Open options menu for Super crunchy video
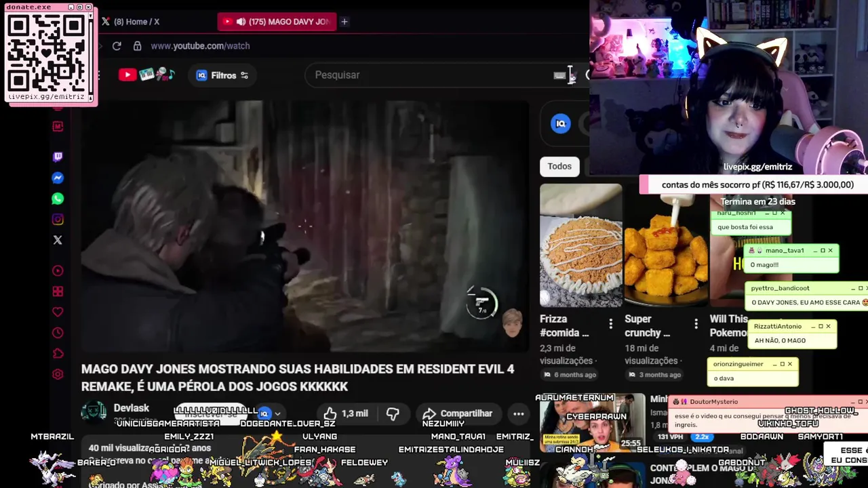The width and height of the screenshot is (868, 488). [696, 325]
